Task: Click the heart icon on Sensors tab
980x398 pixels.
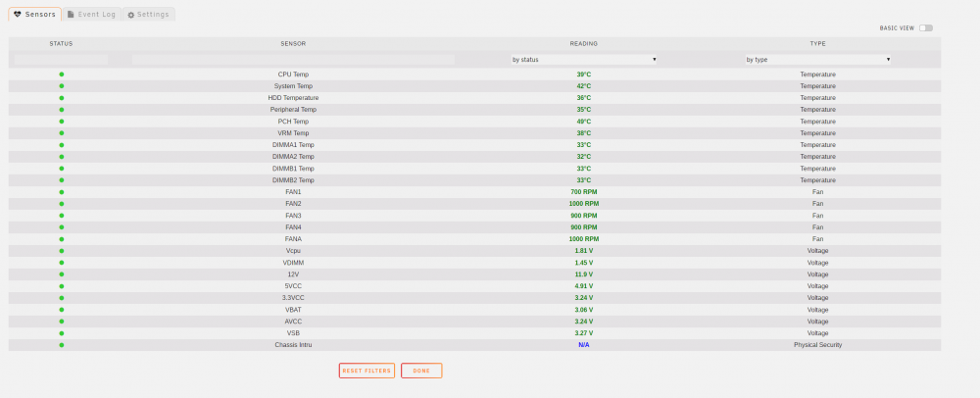Action: tap(18, 15)
